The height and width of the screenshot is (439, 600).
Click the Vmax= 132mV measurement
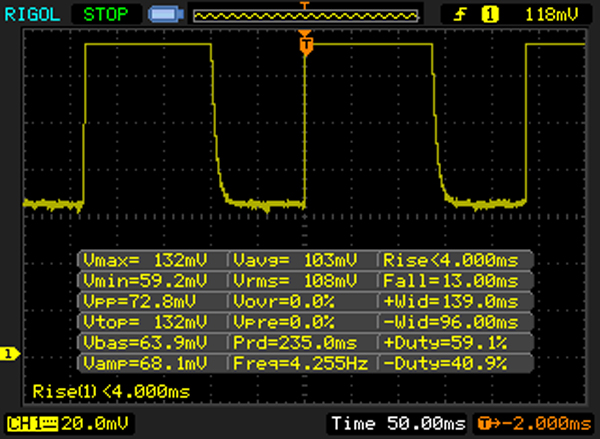[145, 260]
